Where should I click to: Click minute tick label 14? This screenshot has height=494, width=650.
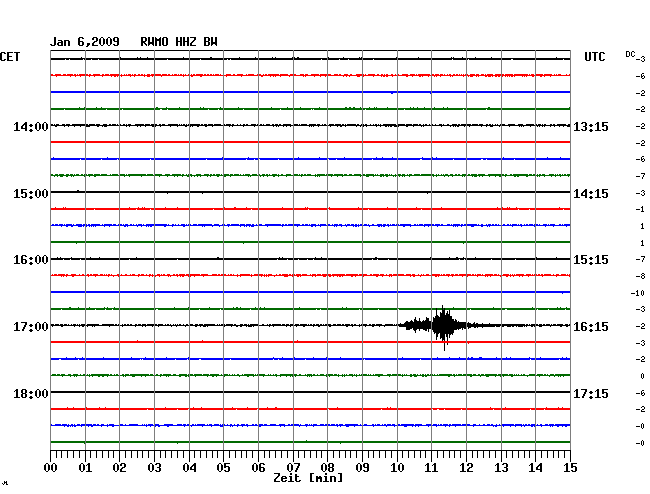[535, 467]
